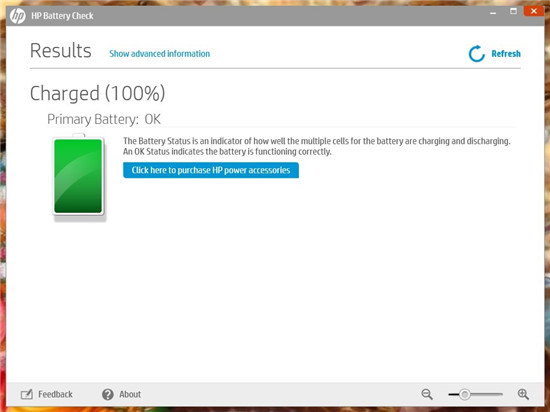Image resolution: width=550 pixels, height=412 pixels.
Task: Click the zoom slider track right of handle
Action: point(486,394)
